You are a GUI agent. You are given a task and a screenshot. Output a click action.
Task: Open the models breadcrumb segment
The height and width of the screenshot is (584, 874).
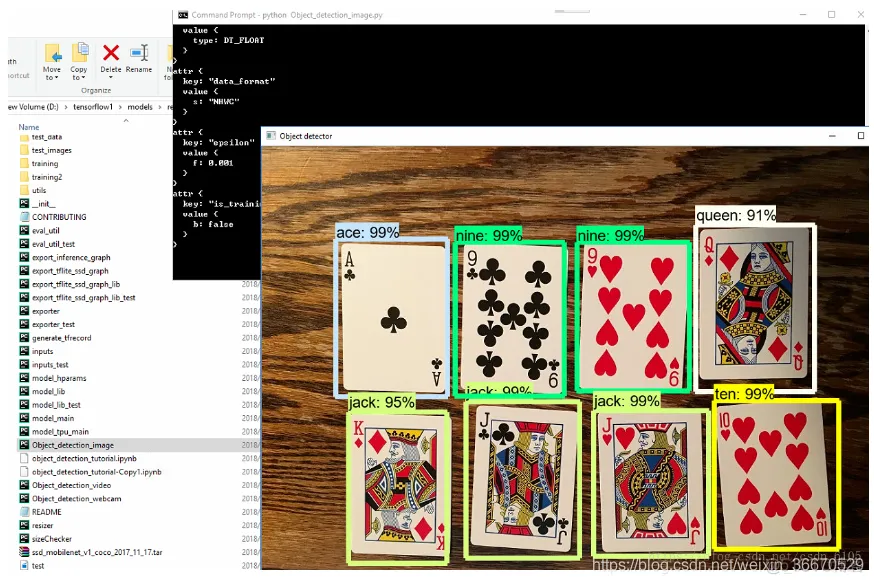pos(140,107)
